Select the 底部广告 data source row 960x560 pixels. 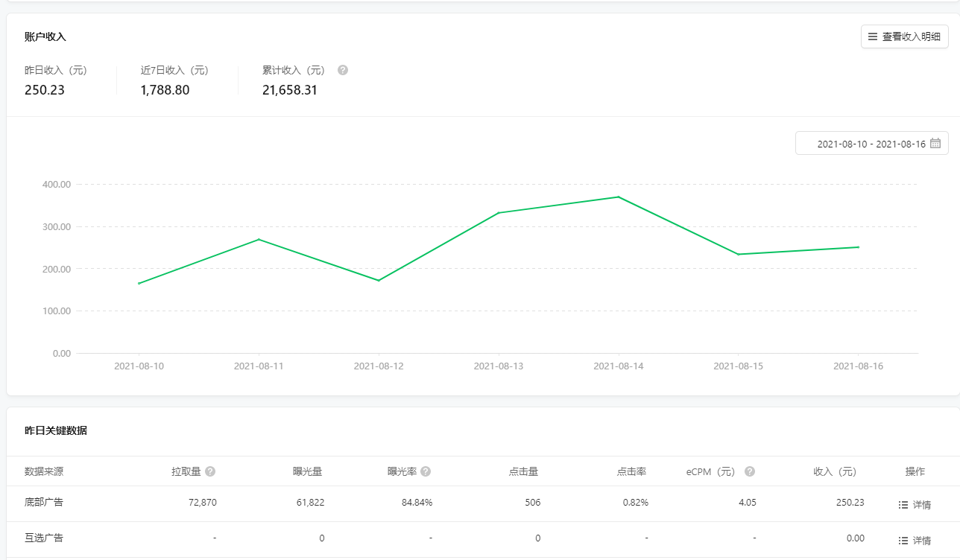[44, 503]
